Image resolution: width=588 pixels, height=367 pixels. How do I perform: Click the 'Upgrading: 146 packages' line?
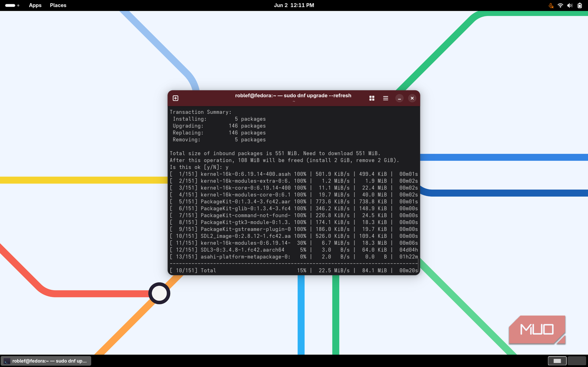219,126
